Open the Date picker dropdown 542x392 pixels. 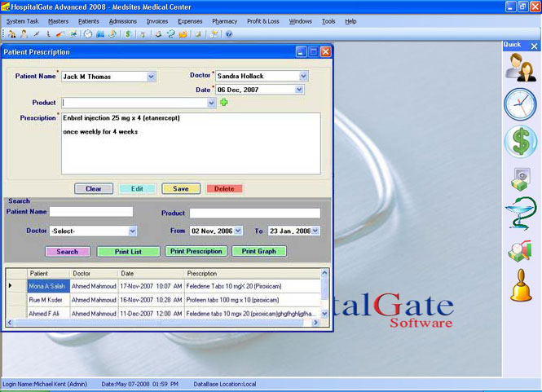click(299, 90)
